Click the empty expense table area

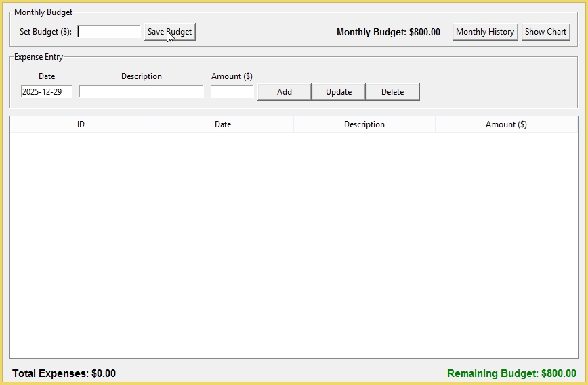(294, 244)
